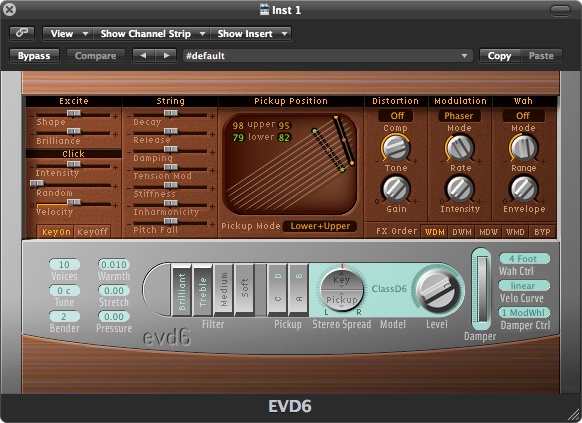
Task: Click the Voices value field 10
Action: click(x=64, y=265)
